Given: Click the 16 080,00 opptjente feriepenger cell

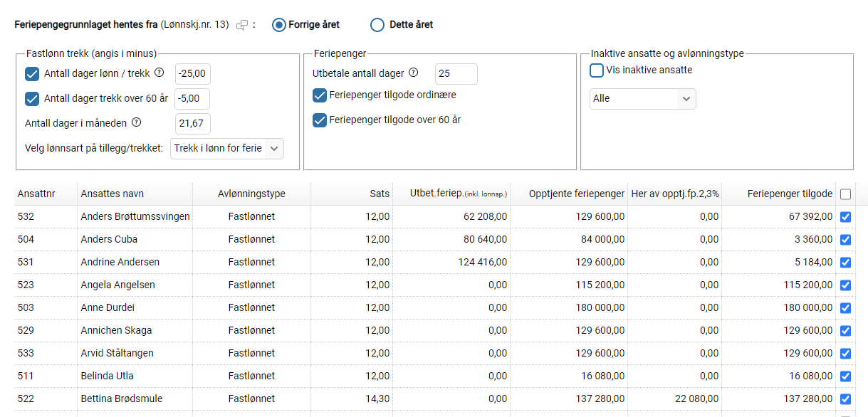Looking at the screenshot, I should [569, 376].
